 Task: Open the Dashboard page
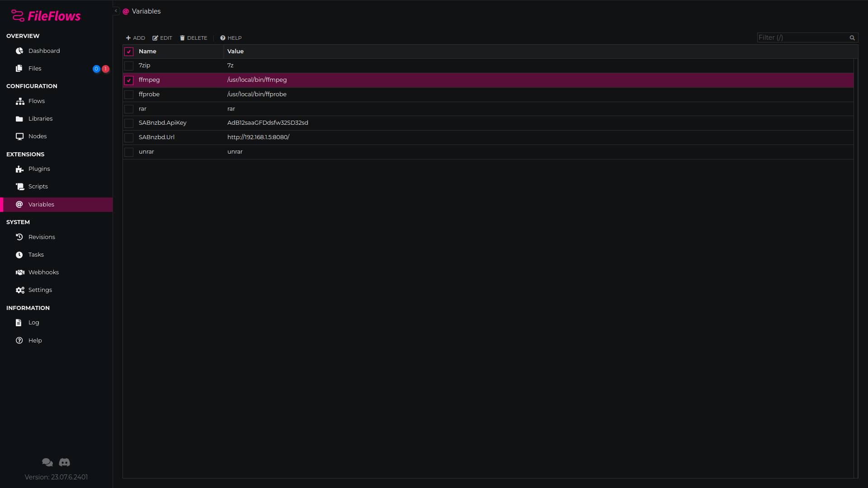point(44,51)
